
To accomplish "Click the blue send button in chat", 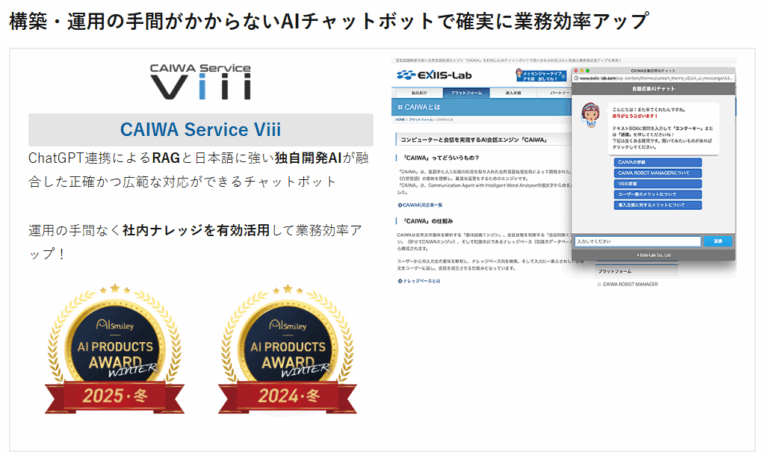I will [718, 241].
